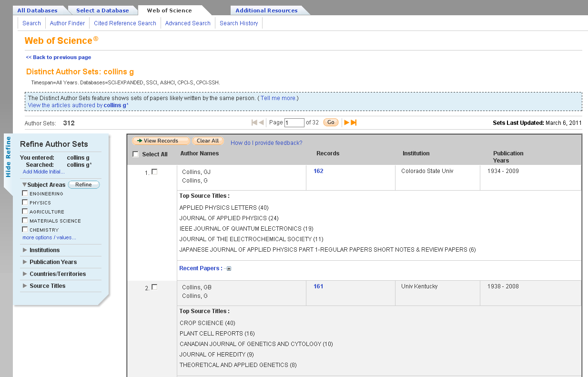Enable the ENGINEERING subject area filter
Viewport: 588px width, 377px height.
click(x=25, y=194)
